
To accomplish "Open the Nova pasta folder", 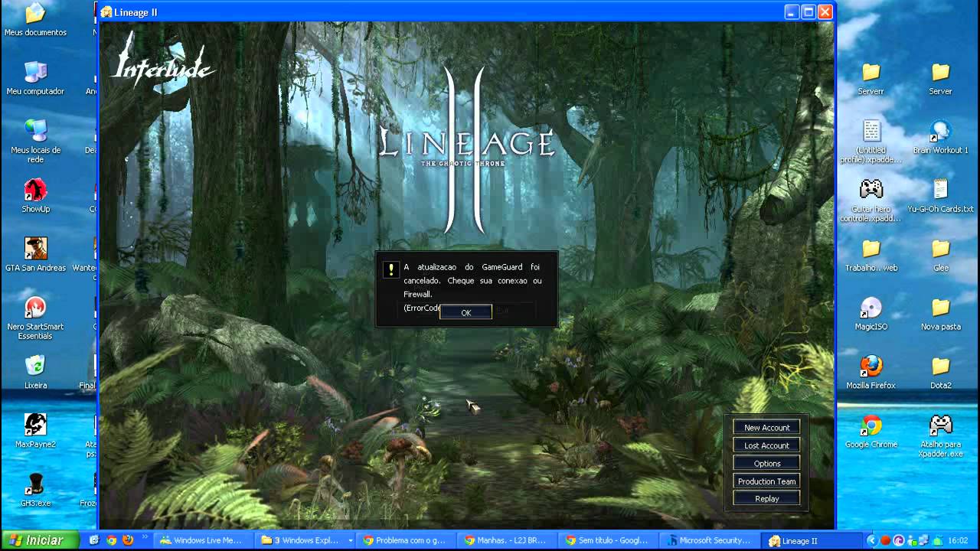I will [x=940, y=315].
